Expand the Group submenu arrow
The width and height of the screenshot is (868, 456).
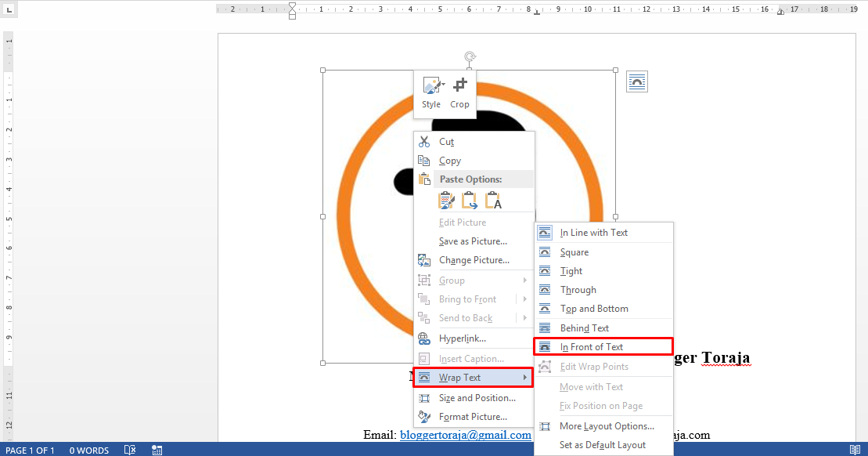(x=524, y=280)
